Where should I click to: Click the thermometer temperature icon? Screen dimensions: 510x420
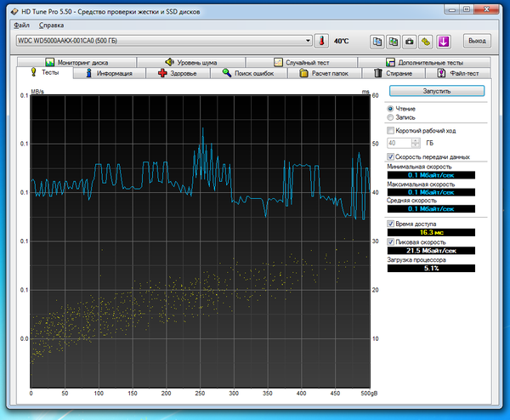point(320,41)
